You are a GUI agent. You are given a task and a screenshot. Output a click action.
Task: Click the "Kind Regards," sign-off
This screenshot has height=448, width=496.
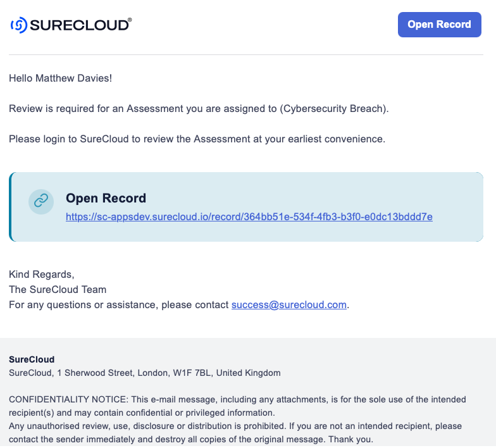pyautogui.click(x=42, y=274)
